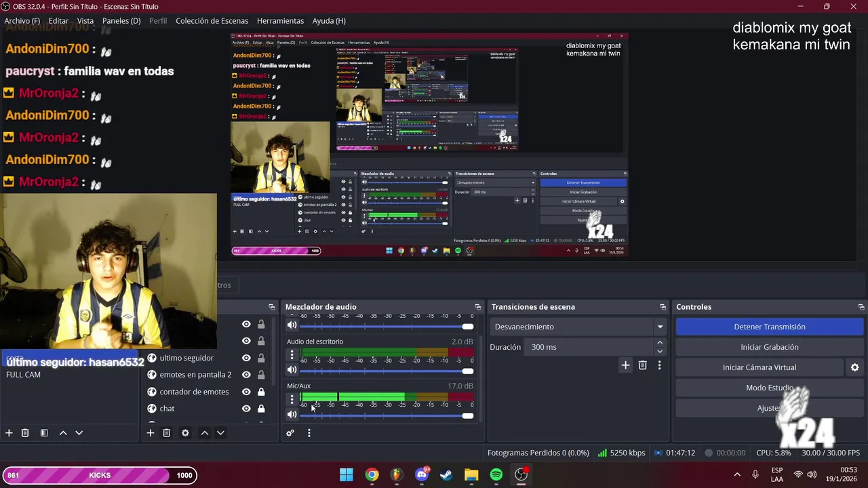This screenshot has width=868, height=488.
Task: Float the Transiciones de escena dock
Action: coord(663,307)
